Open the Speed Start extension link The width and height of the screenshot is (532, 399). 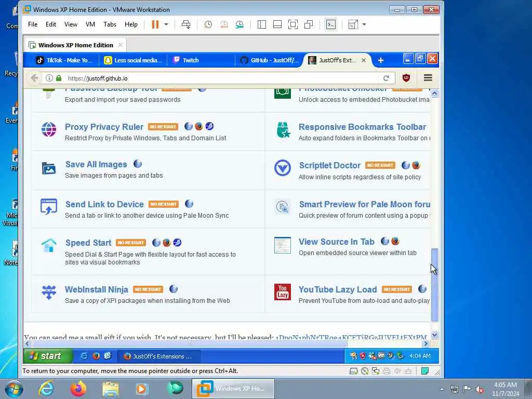click(x=88, y=243)
